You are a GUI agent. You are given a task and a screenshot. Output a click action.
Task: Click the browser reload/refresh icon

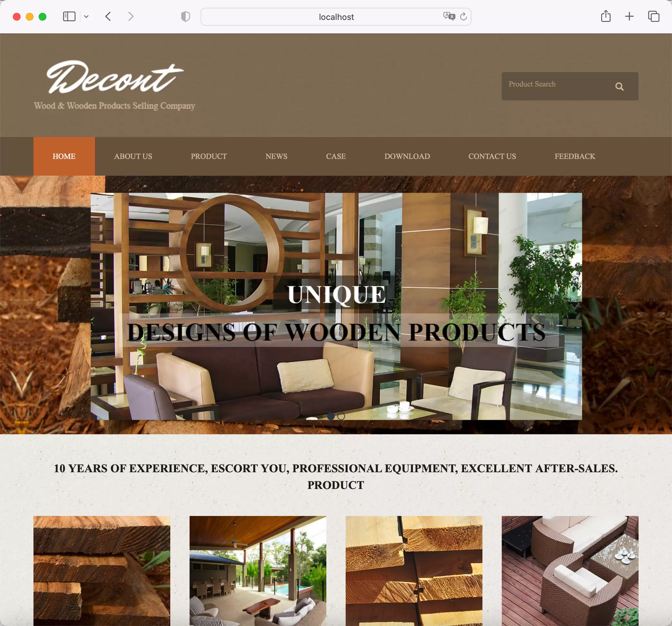click(x=464, y=16)
